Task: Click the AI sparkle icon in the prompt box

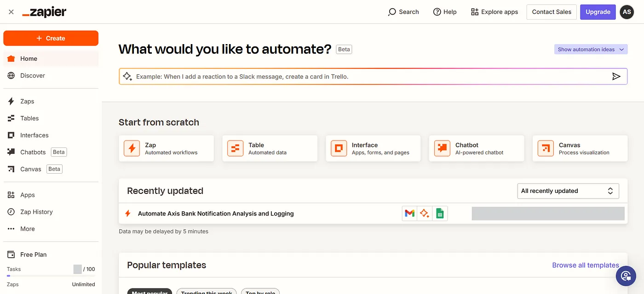Action: click(x=127, y=76)
